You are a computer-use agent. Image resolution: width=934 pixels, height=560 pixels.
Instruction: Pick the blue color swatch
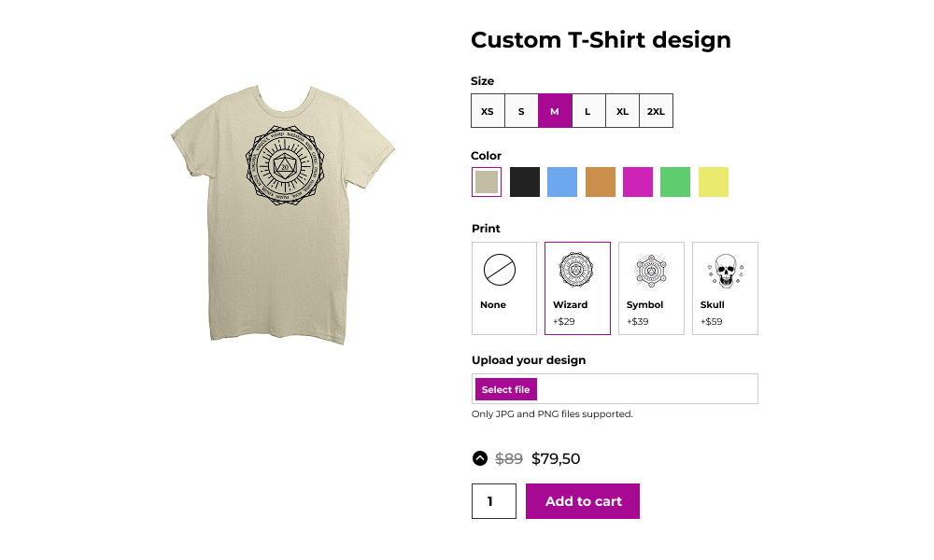coord(562,182)
